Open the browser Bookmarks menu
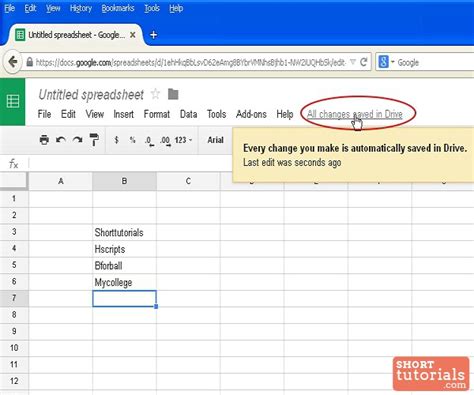Image resolution: width=474 pixels, height=395 pixels. click(x=118, y=8)
